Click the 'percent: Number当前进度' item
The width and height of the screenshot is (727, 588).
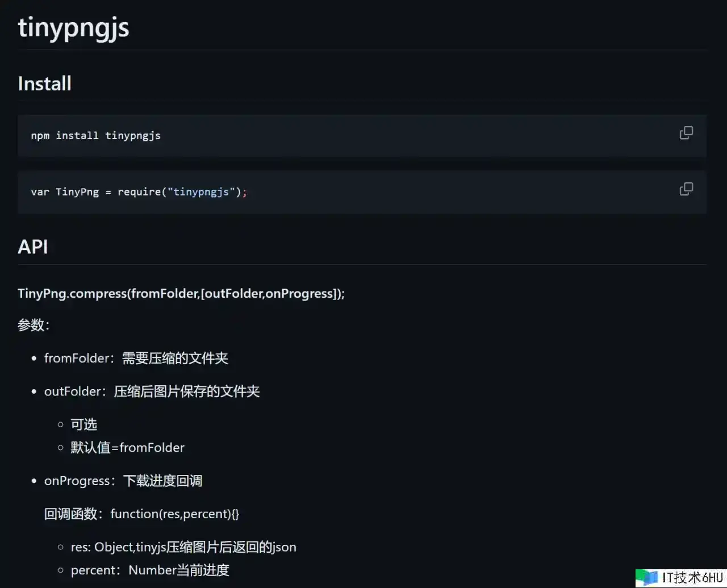[150, 570]
